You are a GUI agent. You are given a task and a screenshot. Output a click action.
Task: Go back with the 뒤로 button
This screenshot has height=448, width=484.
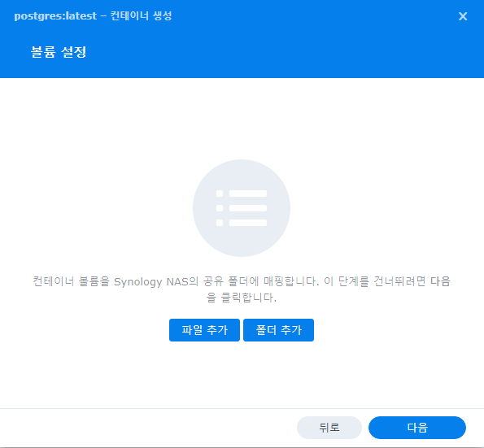329,428
